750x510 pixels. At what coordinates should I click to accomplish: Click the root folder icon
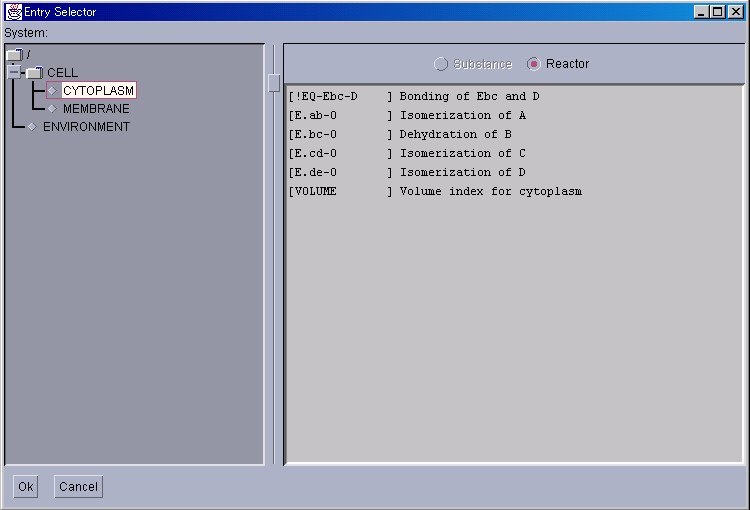(14, 54)
